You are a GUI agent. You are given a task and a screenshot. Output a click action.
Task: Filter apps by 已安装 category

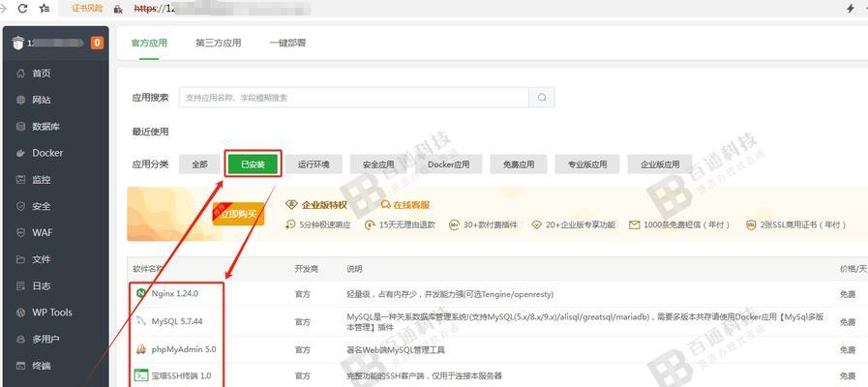253,164
